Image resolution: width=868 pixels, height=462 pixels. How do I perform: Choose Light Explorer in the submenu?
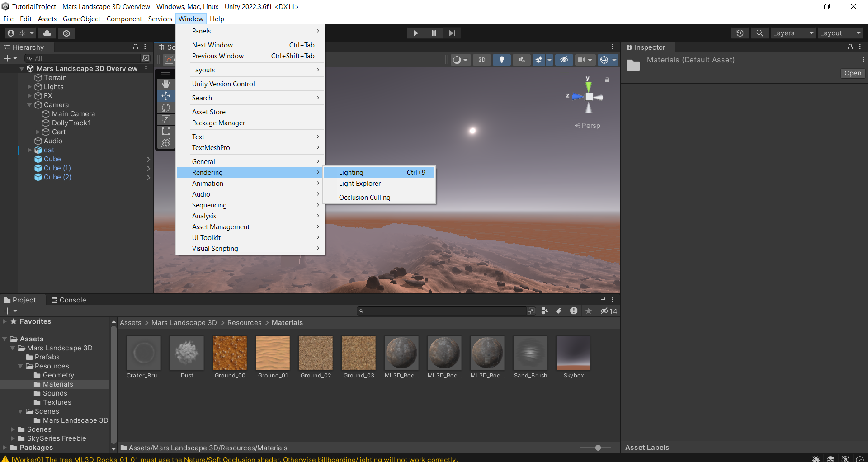coord(380,184)
